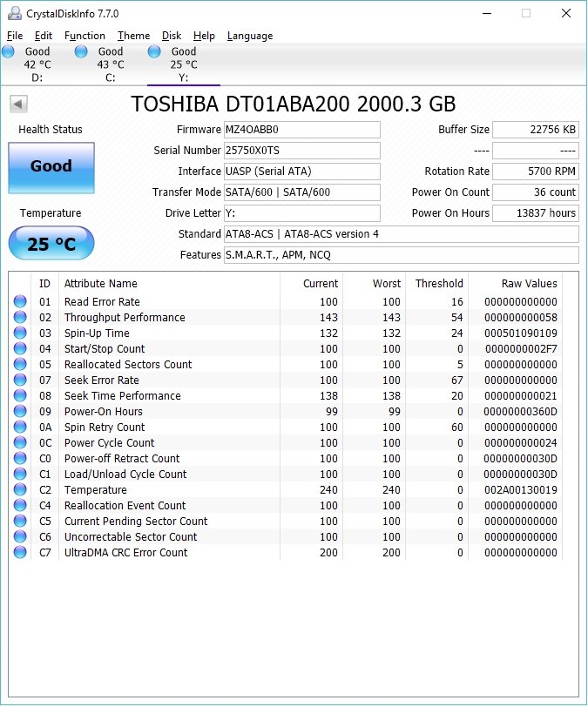588x707 pixels.
Task: Click status orb for Reallocated Sectors Count
Action: pos(20,364)
